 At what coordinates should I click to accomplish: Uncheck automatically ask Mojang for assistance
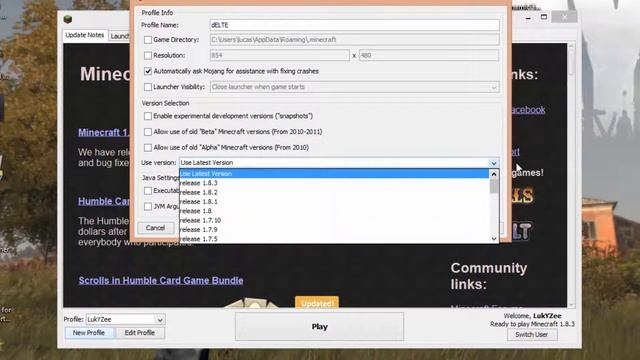[148, 71]
